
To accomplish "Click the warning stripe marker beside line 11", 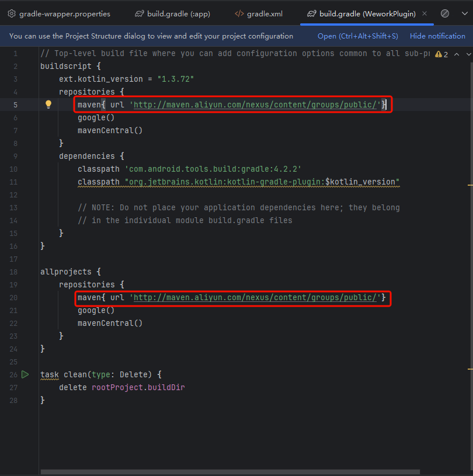I will tap(469, 185).
